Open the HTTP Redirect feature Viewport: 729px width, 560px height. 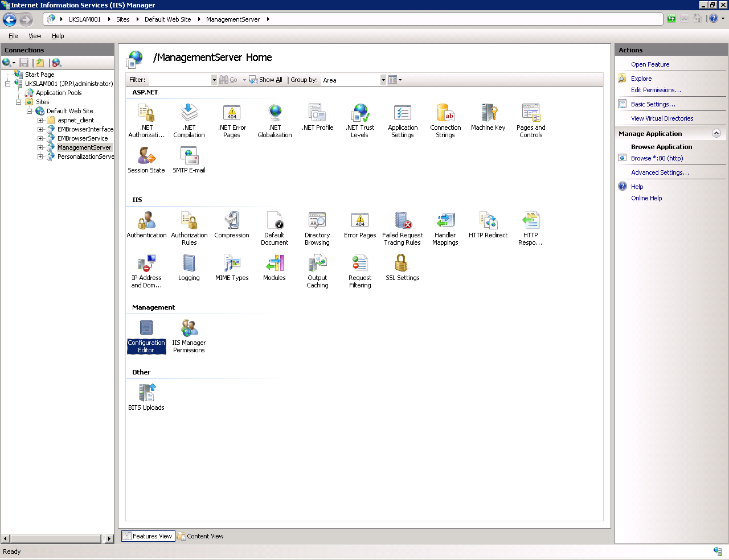point(488,225)
